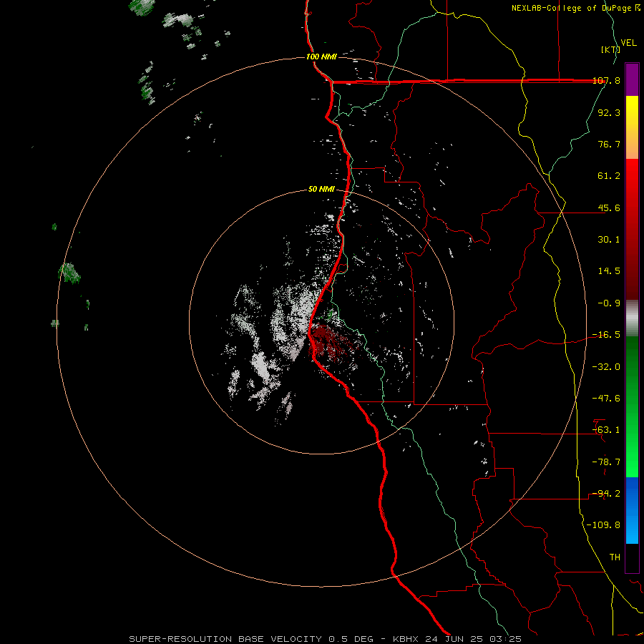Select the 45.6 scale value
The height and width of the screenshot is (644, 644).
609,208
